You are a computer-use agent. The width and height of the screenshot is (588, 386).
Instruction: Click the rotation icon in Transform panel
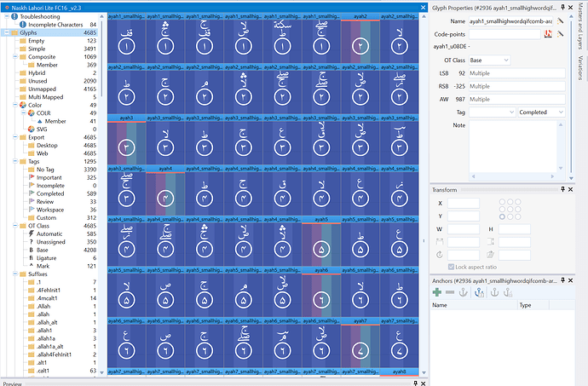(440, 255)
